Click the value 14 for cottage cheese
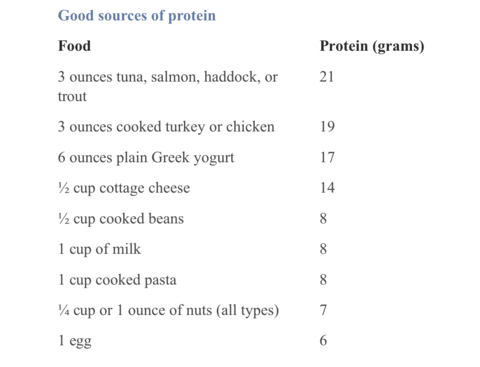The image size is (480, 367). coord(327,188)
